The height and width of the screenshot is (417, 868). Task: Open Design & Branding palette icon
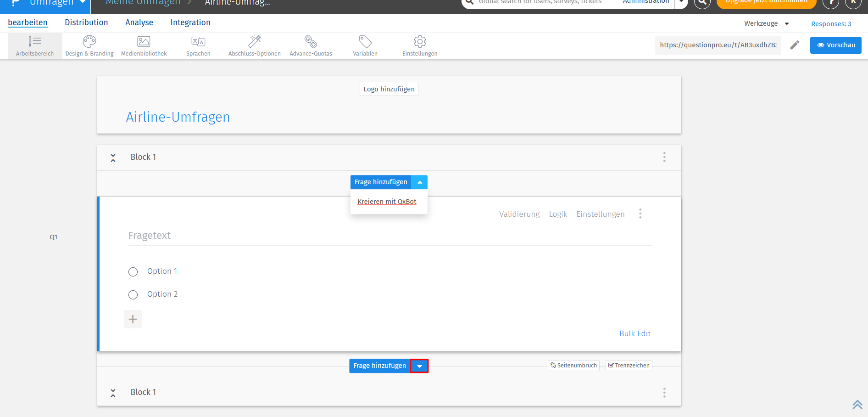tap(89, 42)
